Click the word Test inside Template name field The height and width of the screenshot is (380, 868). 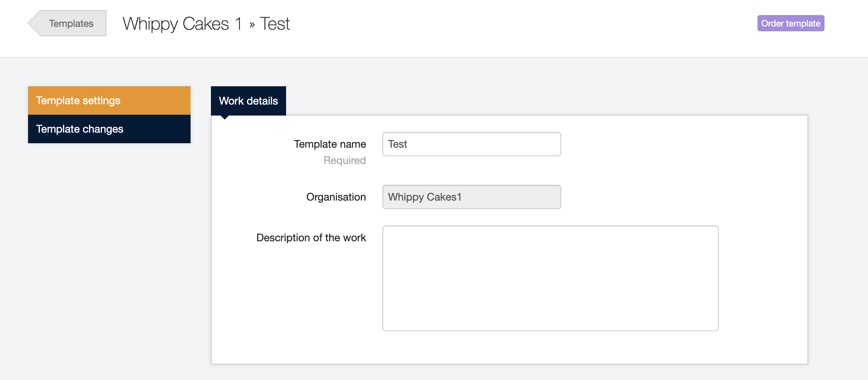pyautogui.click(x=397, y=144)
